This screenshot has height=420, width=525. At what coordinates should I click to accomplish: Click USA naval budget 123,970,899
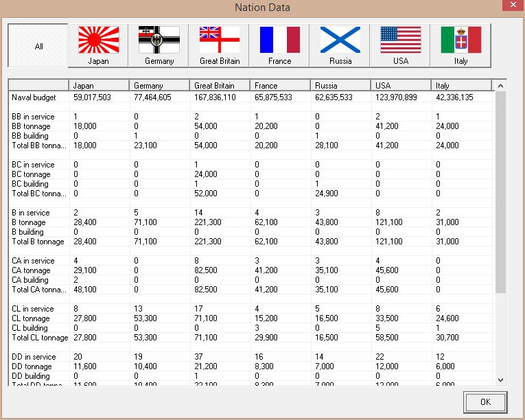click(396, 97)
